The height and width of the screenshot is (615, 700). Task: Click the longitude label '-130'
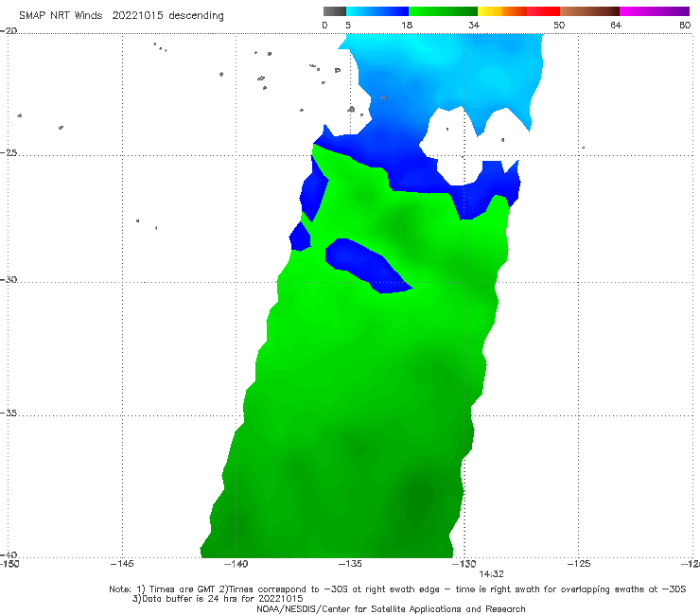[464, 564]
